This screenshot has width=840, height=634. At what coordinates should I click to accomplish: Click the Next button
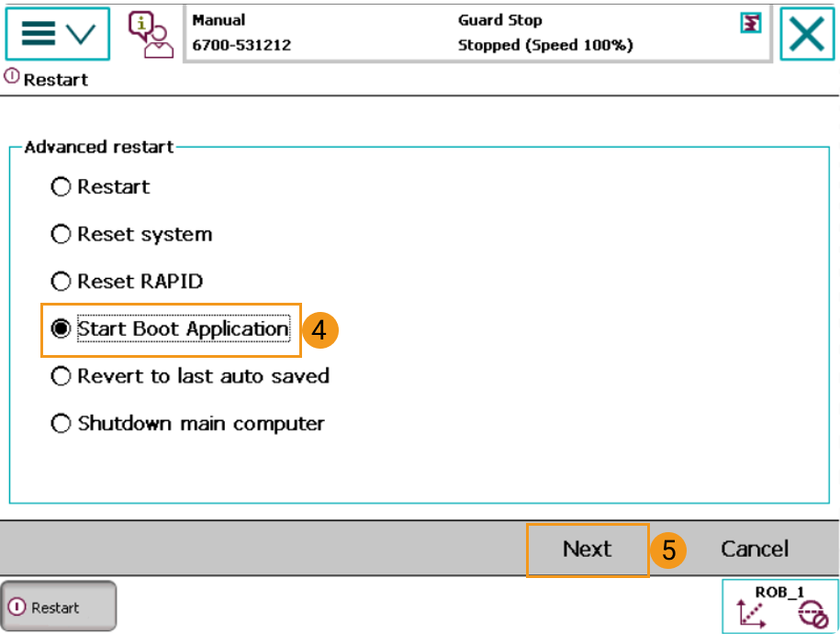click(588, 549)
